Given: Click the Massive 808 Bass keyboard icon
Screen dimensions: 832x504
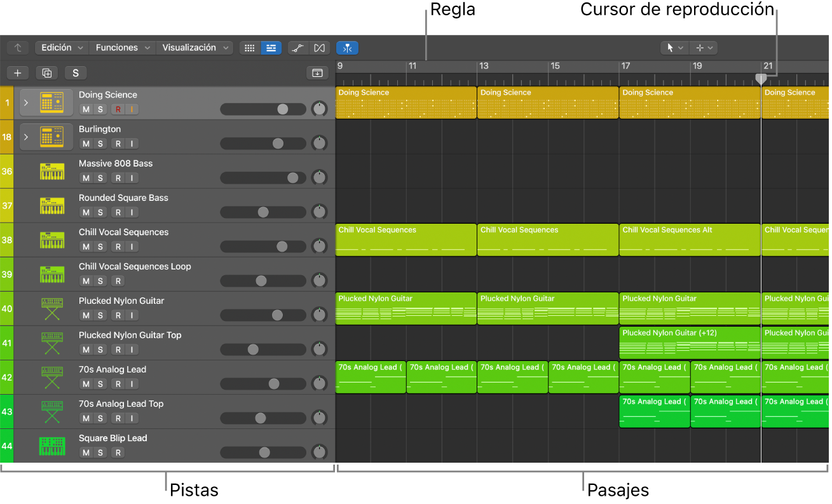Looking at the screenshot, I should pyautogui.click(x=52, y=171).
